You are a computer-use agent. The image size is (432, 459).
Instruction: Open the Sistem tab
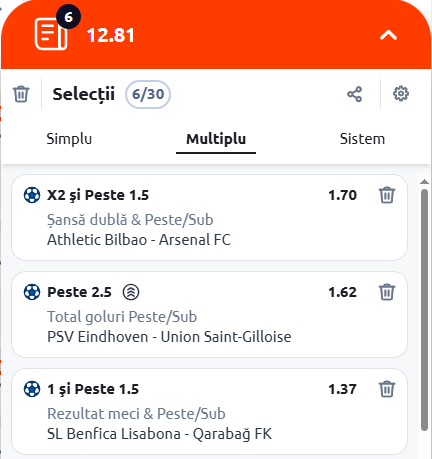point(362,139)
